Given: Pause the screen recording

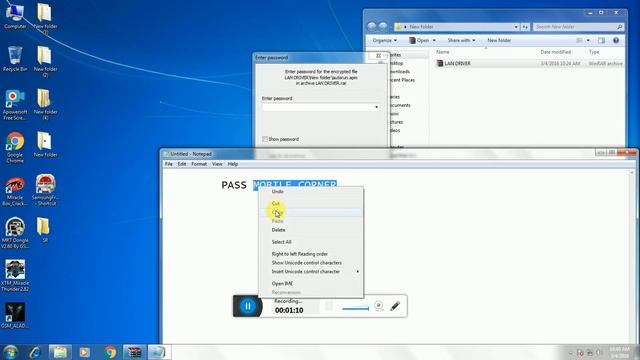Looking at the screenshot, I should click(x=248, y=306).
